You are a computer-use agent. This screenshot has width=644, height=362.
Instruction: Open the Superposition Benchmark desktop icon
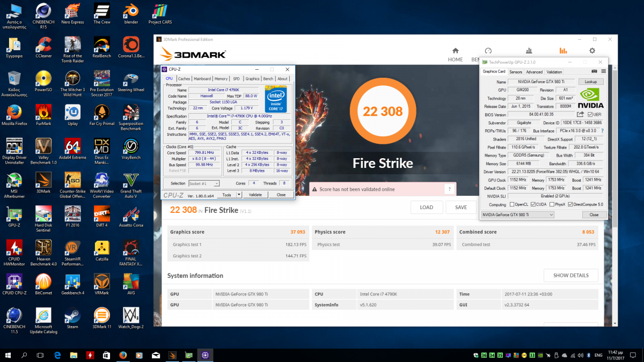click(131, 117)
